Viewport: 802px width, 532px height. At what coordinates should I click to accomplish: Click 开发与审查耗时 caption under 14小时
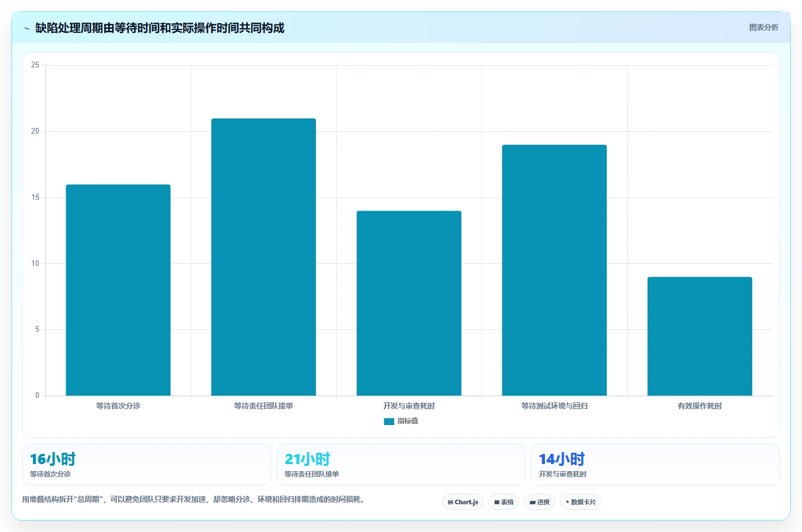click(563, 474)
